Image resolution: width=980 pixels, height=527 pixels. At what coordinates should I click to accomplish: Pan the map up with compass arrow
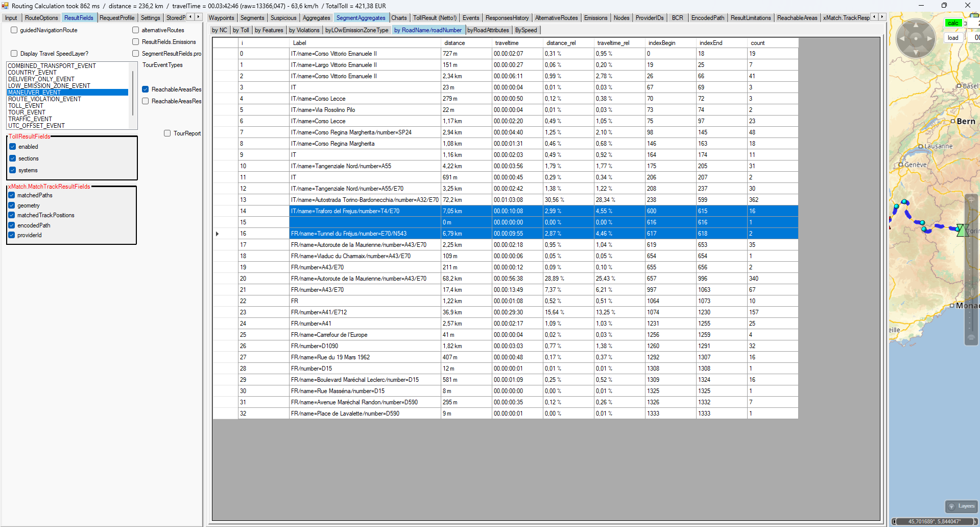click(x=916, y=25)
